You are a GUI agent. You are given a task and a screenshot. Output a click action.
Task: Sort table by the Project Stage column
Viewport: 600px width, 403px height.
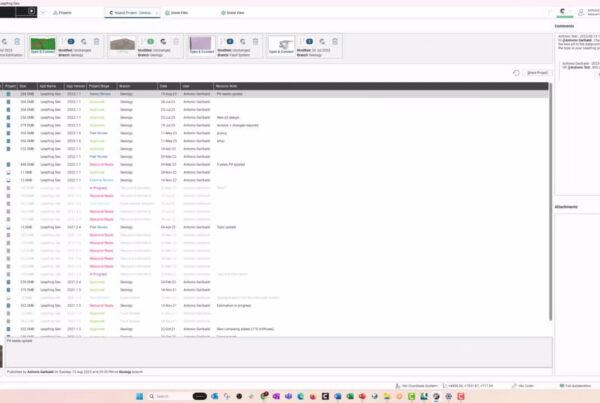pyautogui.click(x=100, y=86)
